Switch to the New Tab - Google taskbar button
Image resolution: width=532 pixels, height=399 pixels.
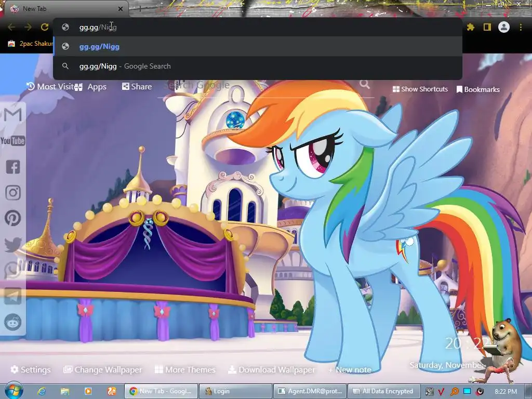point(161,391)
